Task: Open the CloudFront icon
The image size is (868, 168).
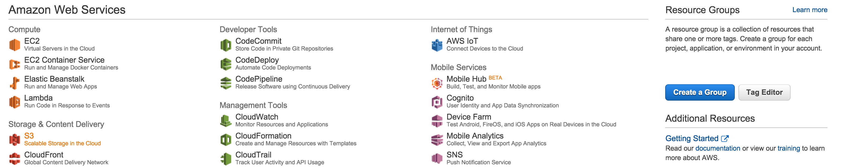Action: point(14,158)
